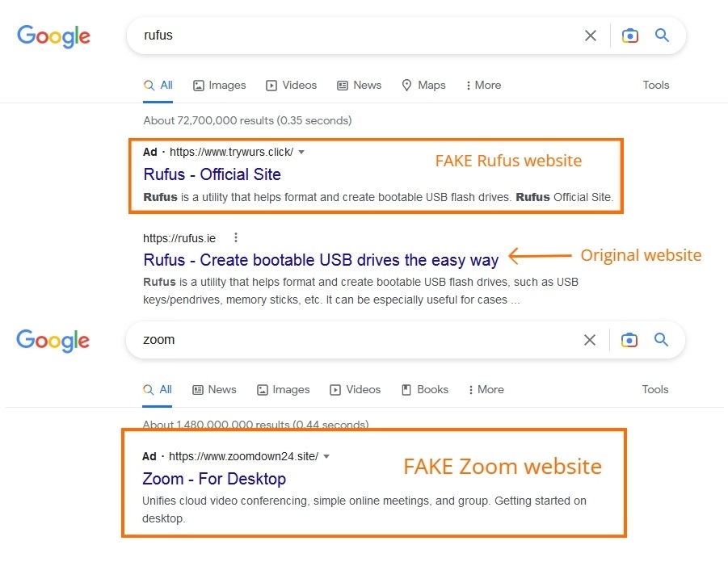This screenshot has height=587, width=728.
Task: Switch to Maps tab in rufus results
Action: [x=423, y=86]
